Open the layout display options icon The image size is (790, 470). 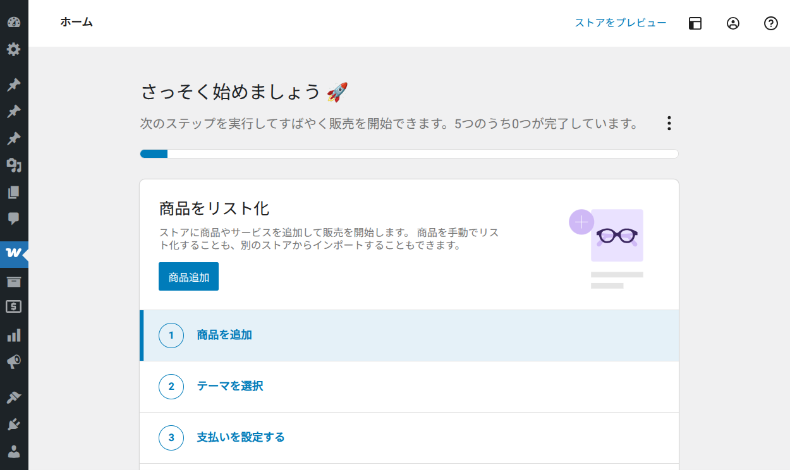(695, 23)
